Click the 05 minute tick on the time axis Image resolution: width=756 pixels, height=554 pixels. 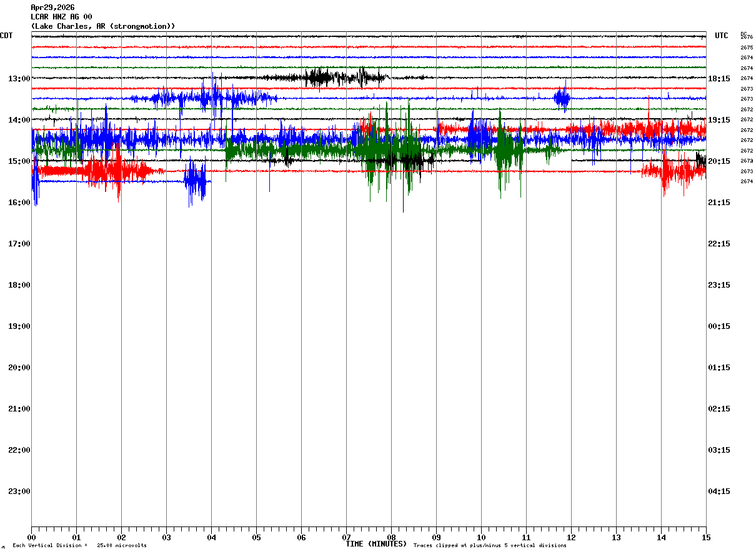(256, 537)
